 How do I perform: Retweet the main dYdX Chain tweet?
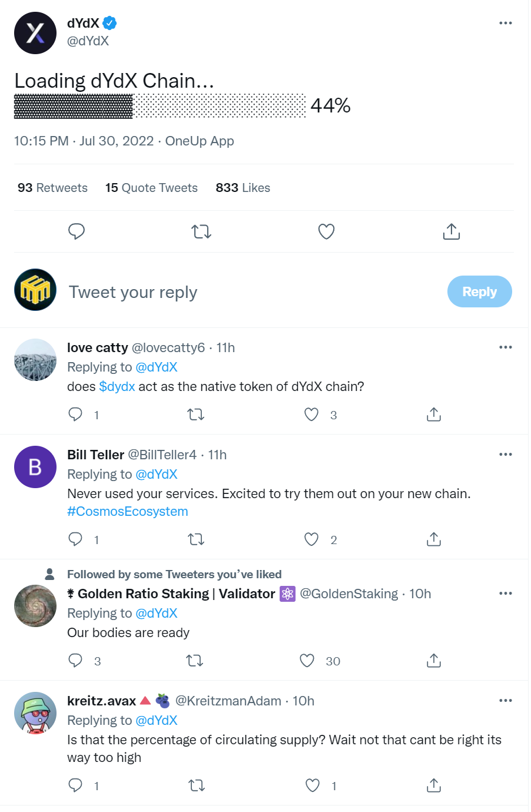pyautogui.click(x=201, y=231)
